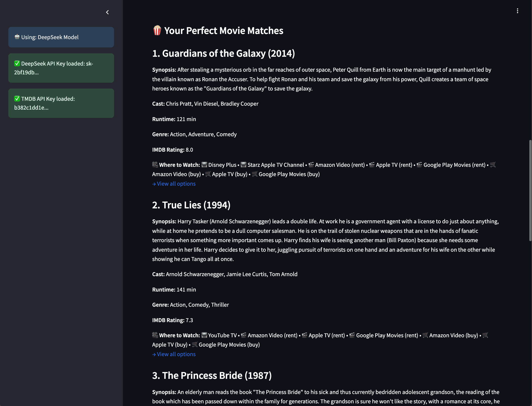Viewport: 532px width, 406px height.
Task: Click the vertical page scrollbar thumb
Action: click(530, 191)
